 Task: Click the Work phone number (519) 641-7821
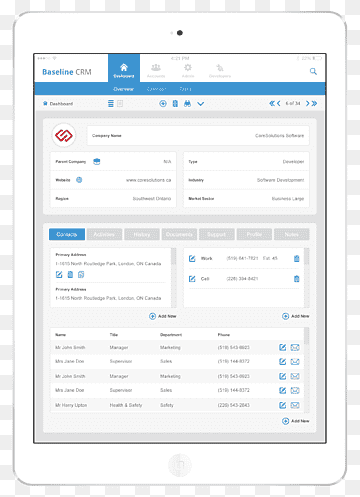pyautogui.click(x=242, y=258)
